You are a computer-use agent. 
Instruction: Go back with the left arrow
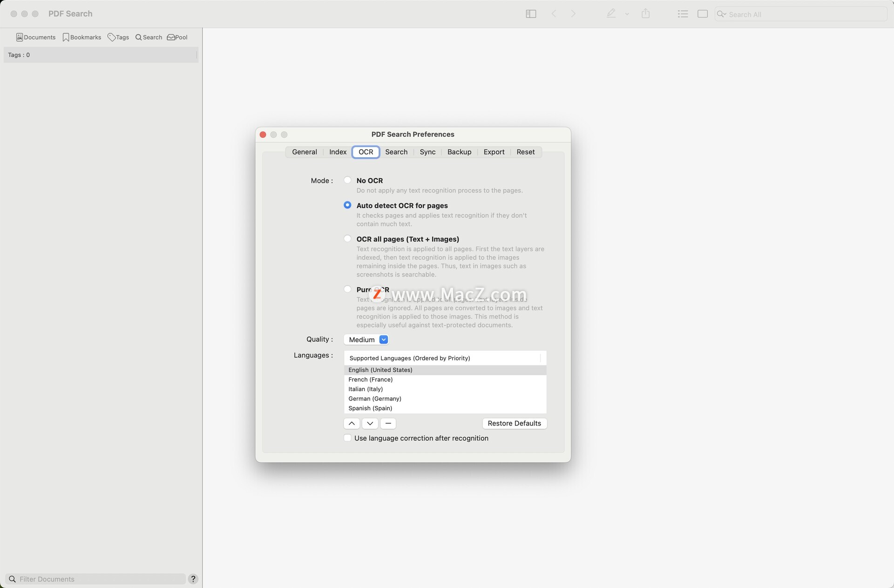(x=554, y=14)
